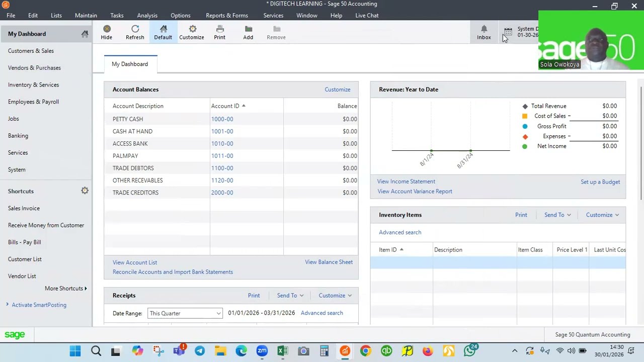Select the Default home icon
Screen dimensions: 644x362
163,29
